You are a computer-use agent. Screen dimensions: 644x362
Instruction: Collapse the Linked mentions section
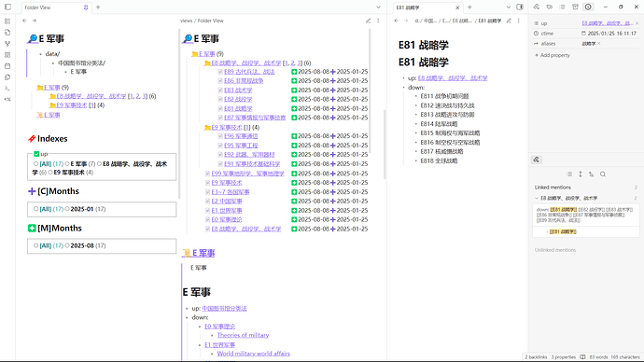click(553, 188)
